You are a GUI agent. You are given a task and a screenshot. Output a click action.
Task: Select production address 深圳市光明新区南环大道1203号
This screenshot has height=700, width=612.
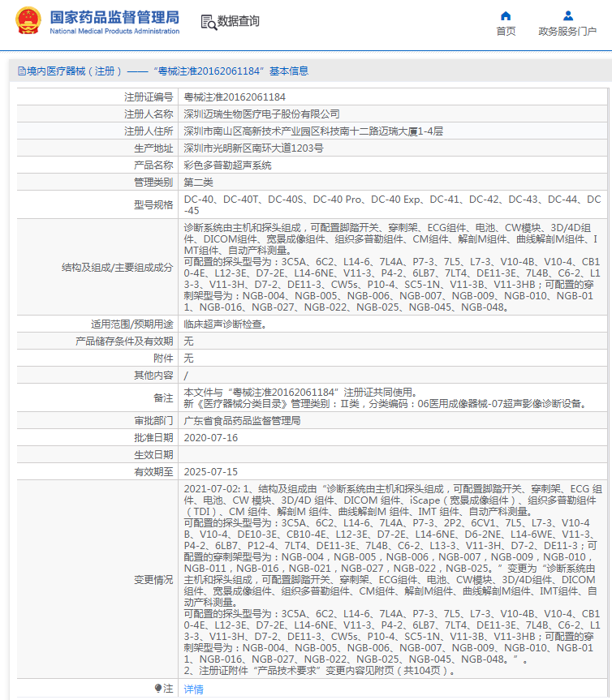click(x=253, y=148)
